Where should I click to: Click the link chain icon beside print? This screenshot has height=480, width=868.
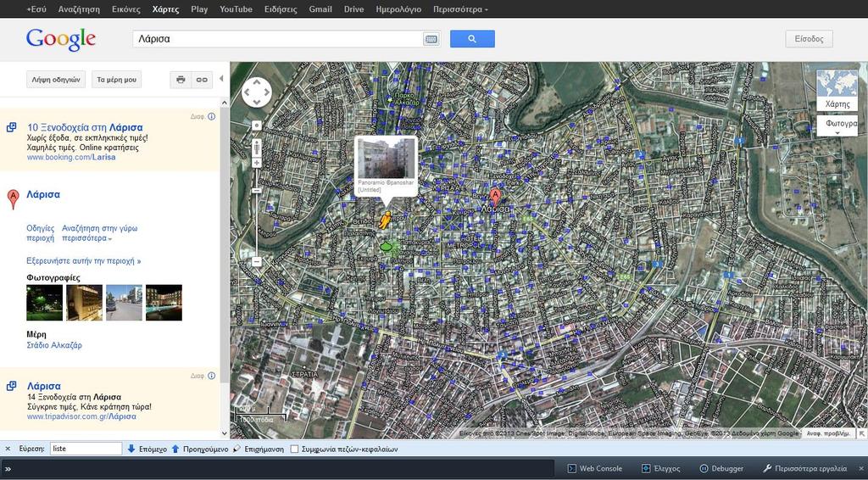point(202,80)
